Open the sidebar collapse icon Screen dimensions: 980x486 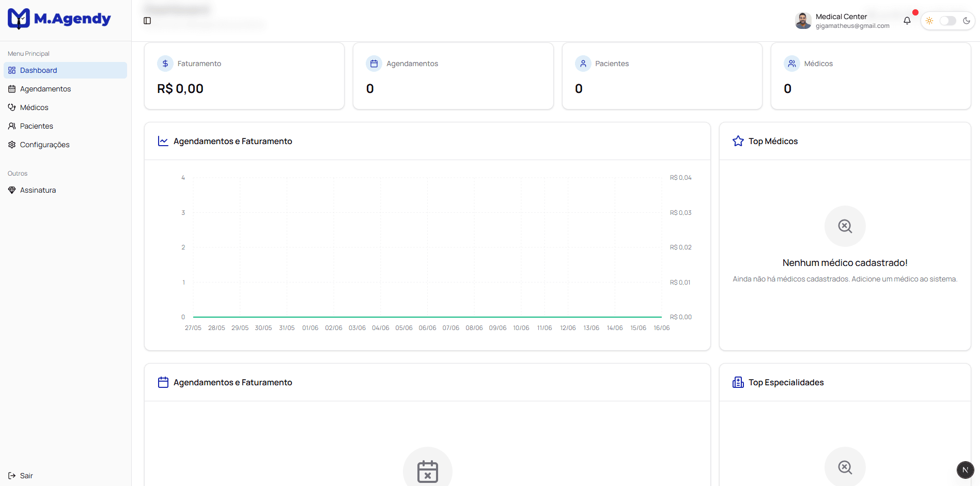click(148, 21)
